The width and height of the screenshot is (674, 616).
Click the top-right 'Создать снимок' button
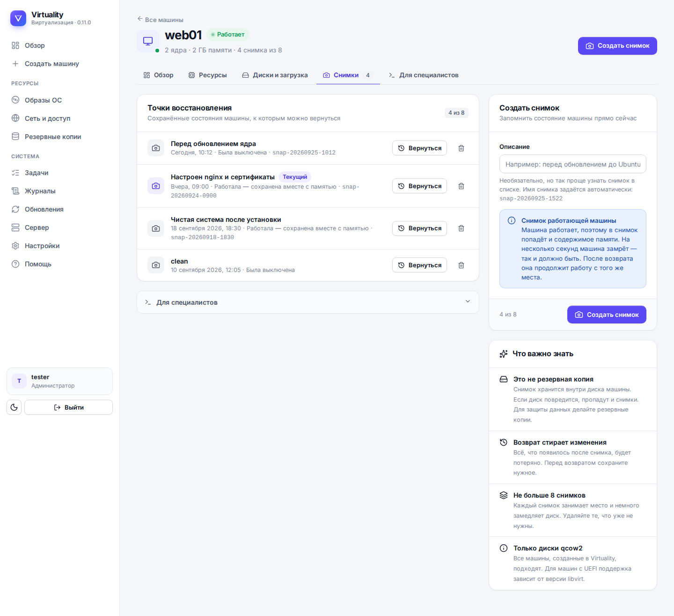pos(617,46)
